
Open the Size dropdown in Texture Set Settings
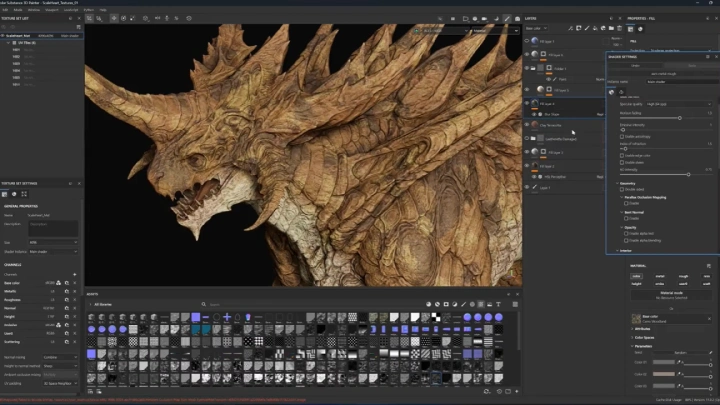tap(53, 242)
